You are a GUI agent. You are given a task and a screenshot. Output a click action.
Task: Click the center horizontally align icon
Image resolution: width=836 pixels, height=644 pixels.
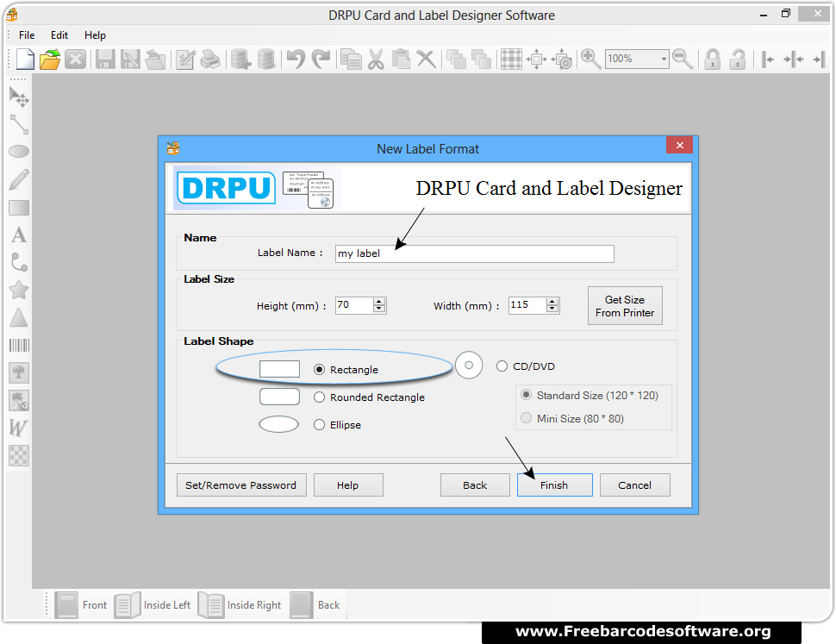click(794, 59)
